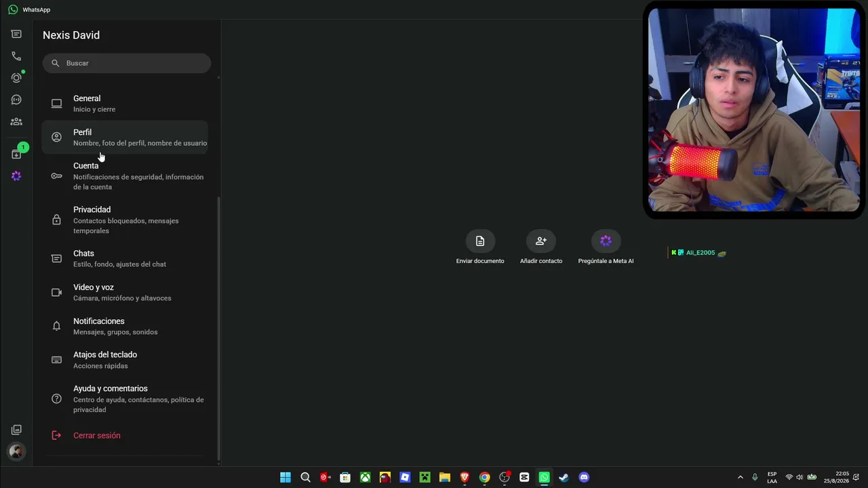Open archived chats icon with badge 1
The height and width of the screenshot is (488, 868).
16,154
